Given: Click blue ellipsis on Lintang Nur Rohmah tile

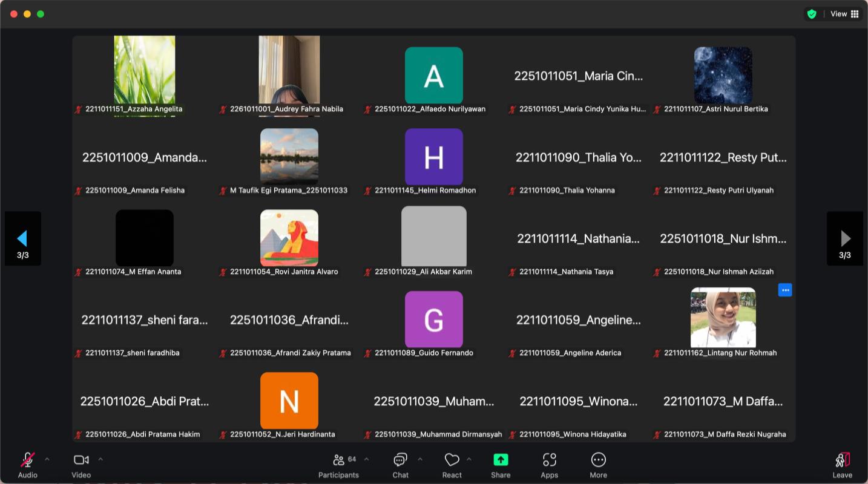Looking at the screenshot, I should pyautogui.click(x=785, y=290).
